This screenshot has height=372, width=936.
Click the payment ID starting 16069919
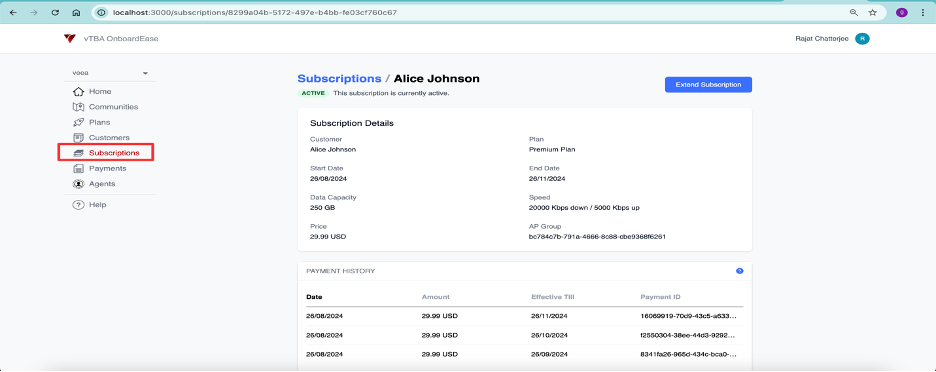coord(688,316)
